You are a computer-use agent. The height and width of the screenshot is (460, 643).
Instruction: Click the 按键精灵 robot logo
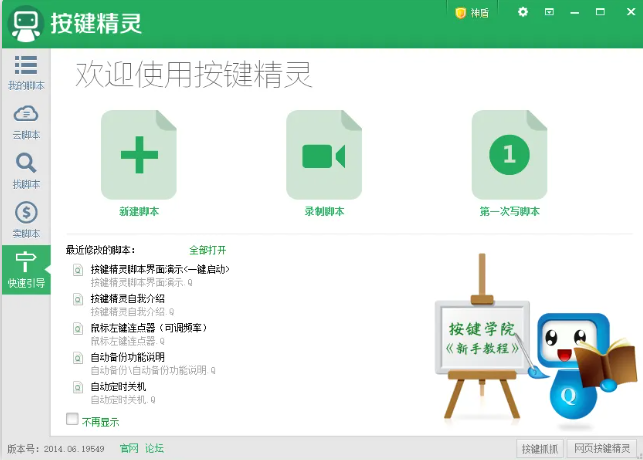click(x=25, y=24)
